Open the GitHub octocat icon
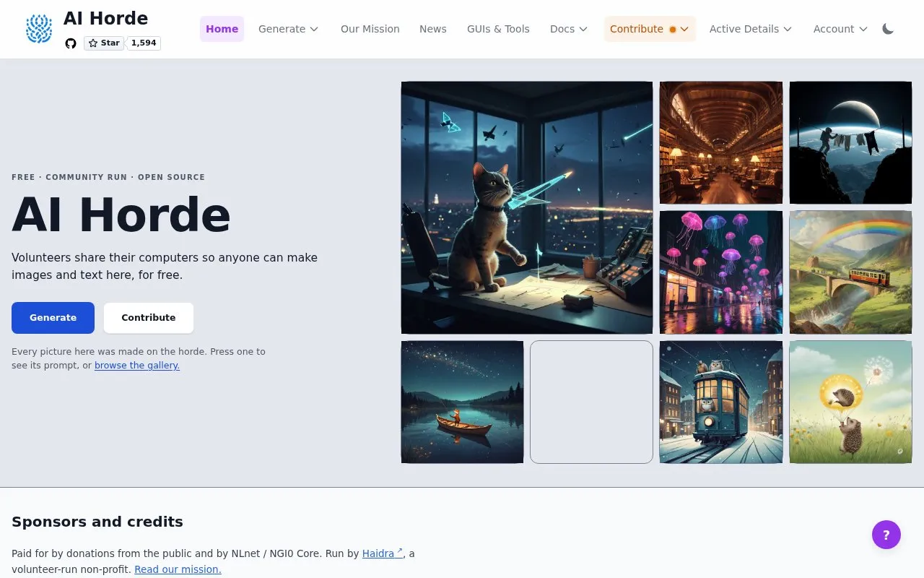924x578 pixels. pos(71,43)
